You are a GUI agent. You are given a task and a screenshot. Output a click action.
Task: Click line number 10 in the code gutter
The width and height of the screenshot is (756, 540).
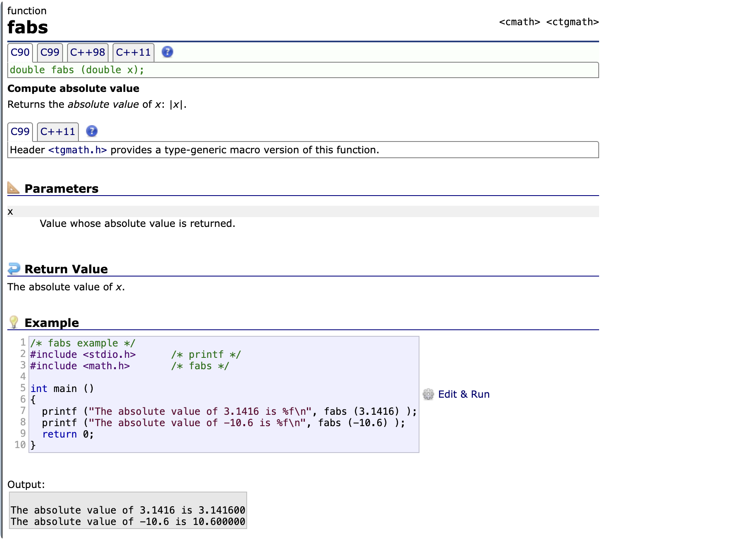click(20, 445)
